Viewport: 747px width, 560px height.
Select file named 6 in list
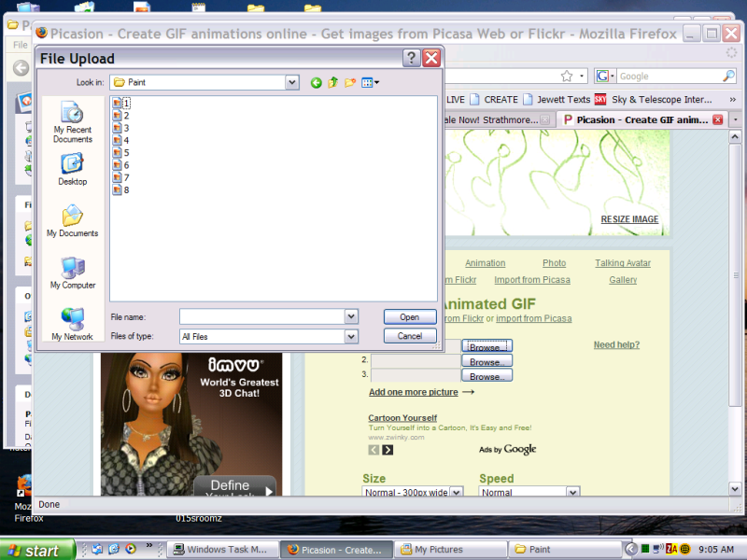(121, 165)
